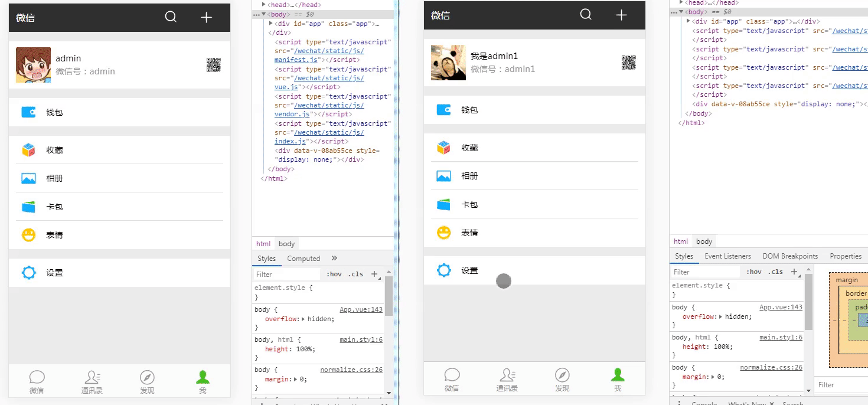Click 相册 photo icon in right app

[x=443, y=176]
